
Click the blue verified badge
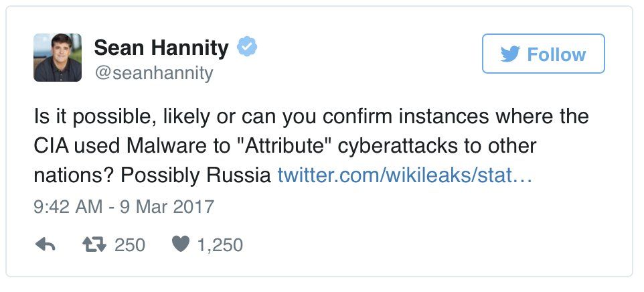click(x=248, y=48)
